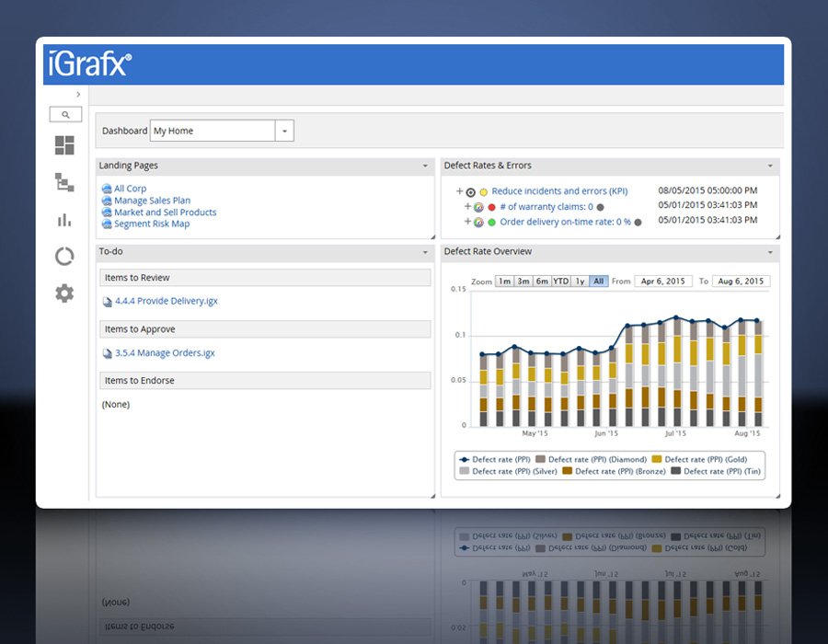
Task: Open the Segment Risk Map link
Action: pyautogui.click(x=152, y=224)
